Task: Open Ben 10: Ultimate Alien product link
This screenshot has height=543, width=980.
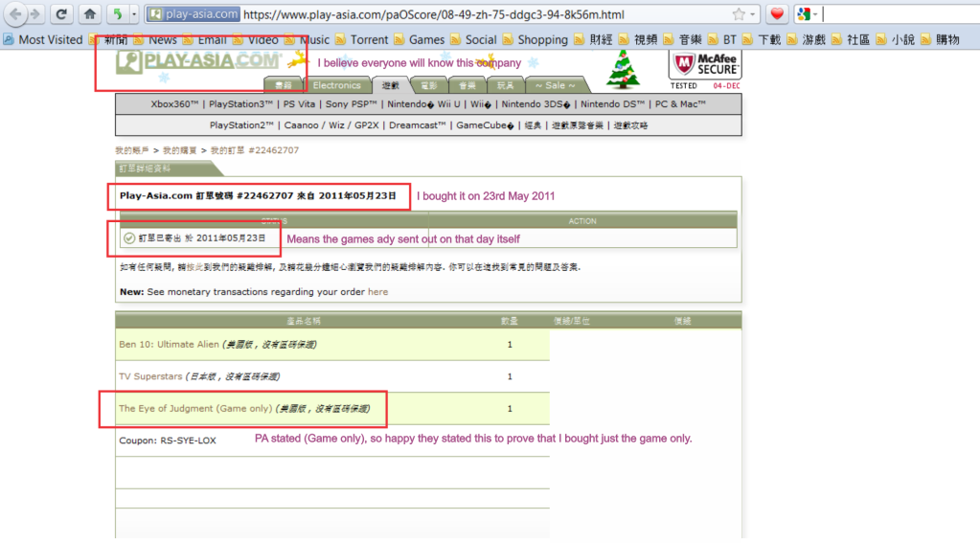Action: click(x=168, y=344)
